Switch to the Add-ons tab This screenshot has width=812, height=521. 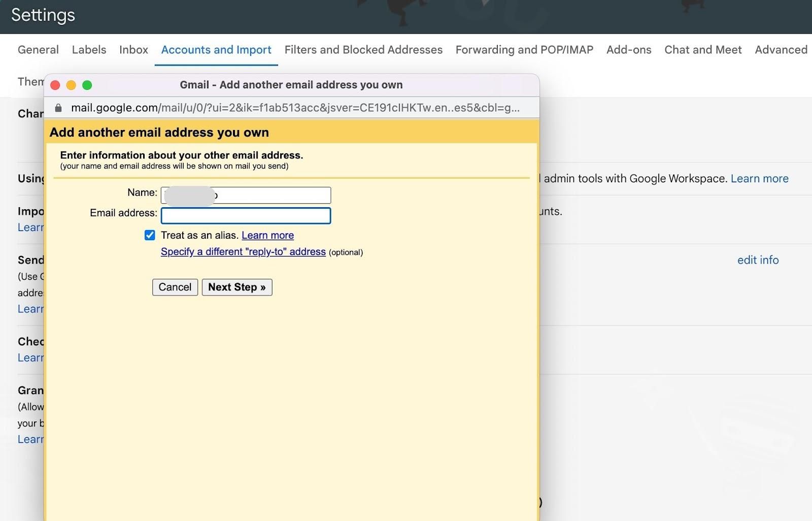[x=629, y=50]
